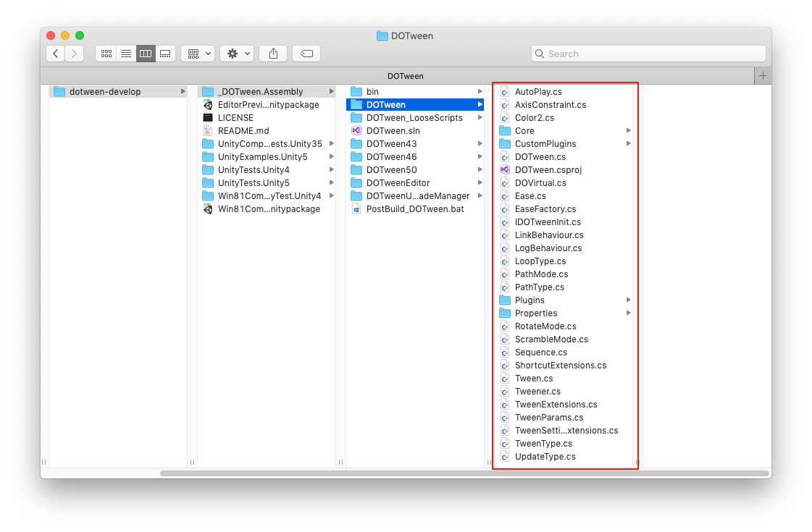Expand the UnityTests.Unity4 arrow
Viewport: 812px width, 532px height.
click(332, 170)
